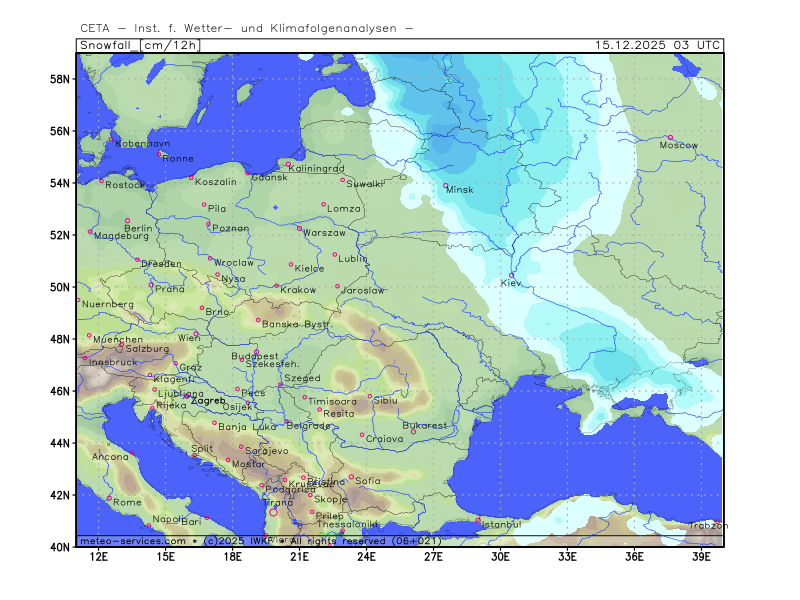This screenshot has width=800, height=600.
Task: Click the Gdansk city marker
Action: click(248, 173)
